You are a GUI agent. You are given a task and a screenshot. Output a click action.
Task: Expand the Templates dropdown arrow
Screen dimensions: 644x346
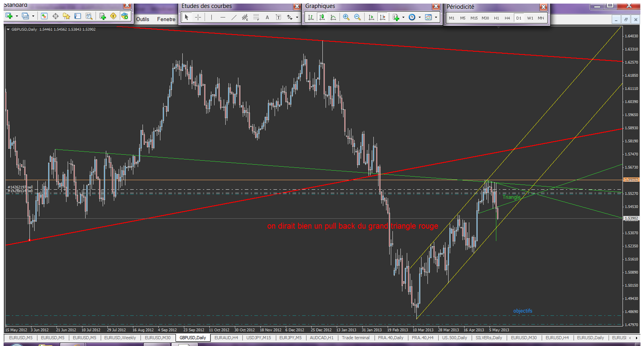pyautogui.click(x=436, y=17)
